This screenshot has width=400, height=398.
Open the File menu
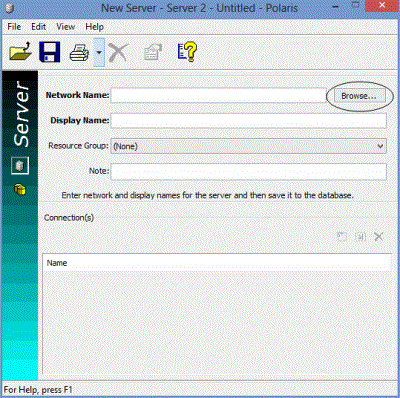pos(14,27)
